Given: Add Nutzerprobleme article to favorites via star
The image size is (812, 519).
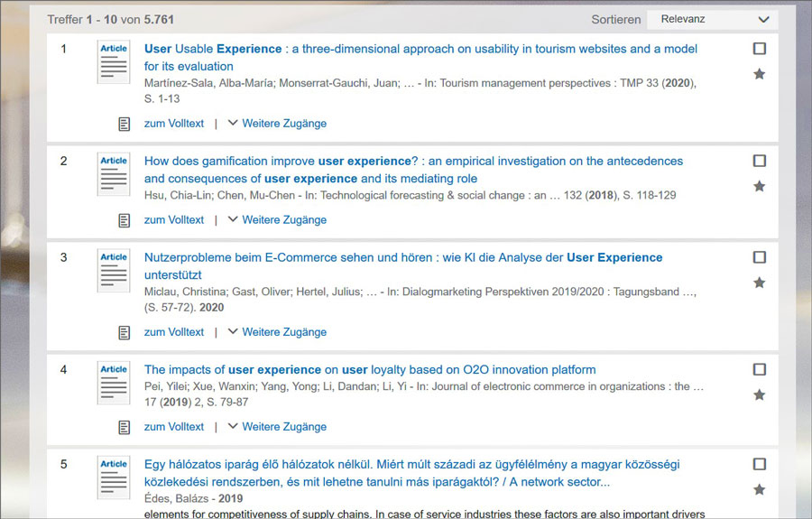Looking at the screenshot, I should (759, 283).
